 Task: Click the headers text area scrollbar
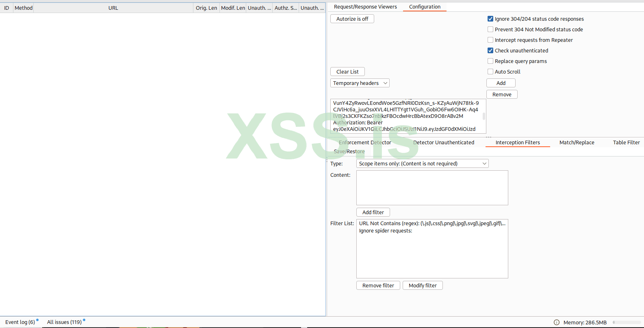coord(484,116)
